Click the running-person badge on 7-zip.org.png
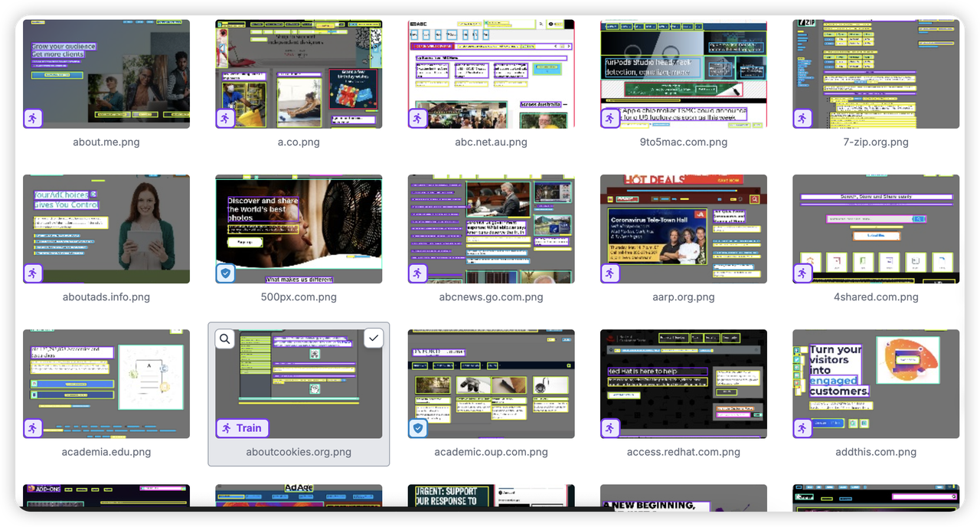 tap(802, 119)
